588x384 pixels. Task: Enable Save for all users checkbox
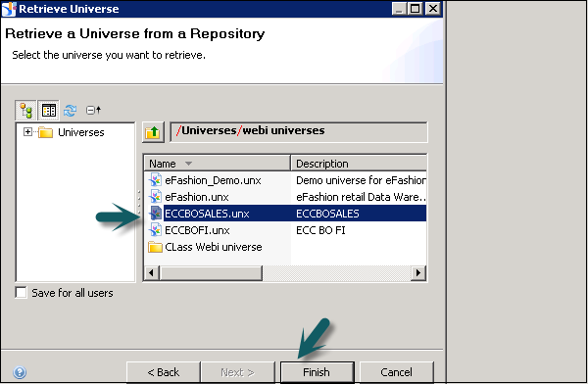click(21, 293)
